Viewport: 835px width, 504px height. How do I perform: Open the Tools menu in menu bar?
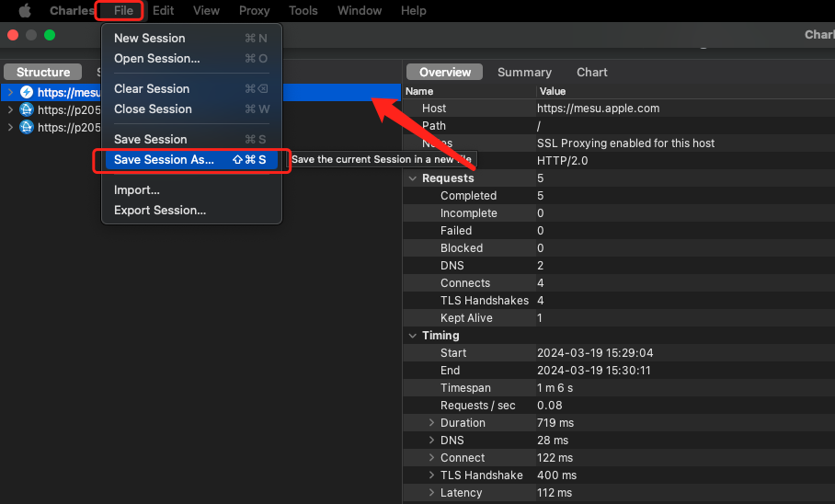pos(303,11)
